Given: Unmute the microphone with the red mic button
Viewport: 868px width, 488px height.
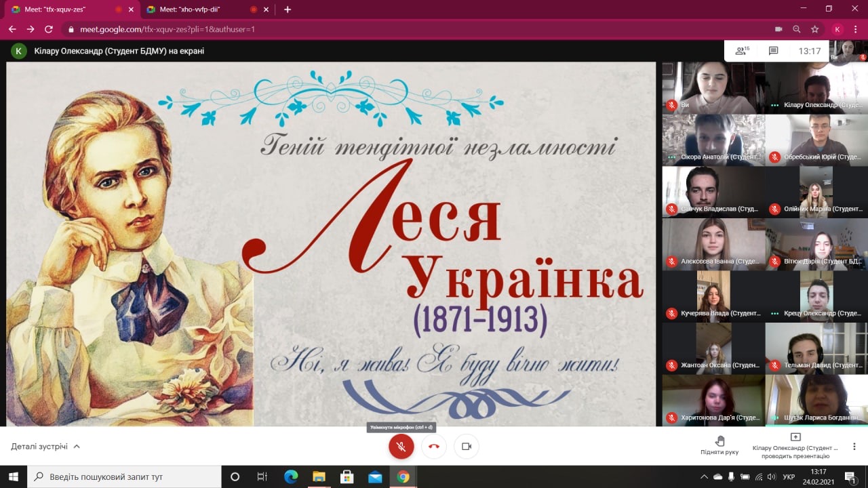Looking at the screenshot, I should click(401, 447).
